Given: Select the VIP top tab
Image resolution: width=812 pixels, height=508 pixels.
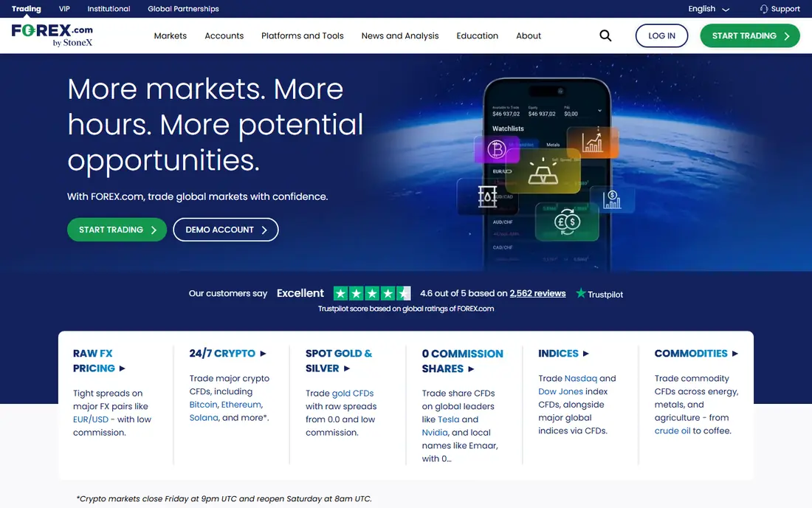Looking at the screenshot, I should [x=64, y=9].
